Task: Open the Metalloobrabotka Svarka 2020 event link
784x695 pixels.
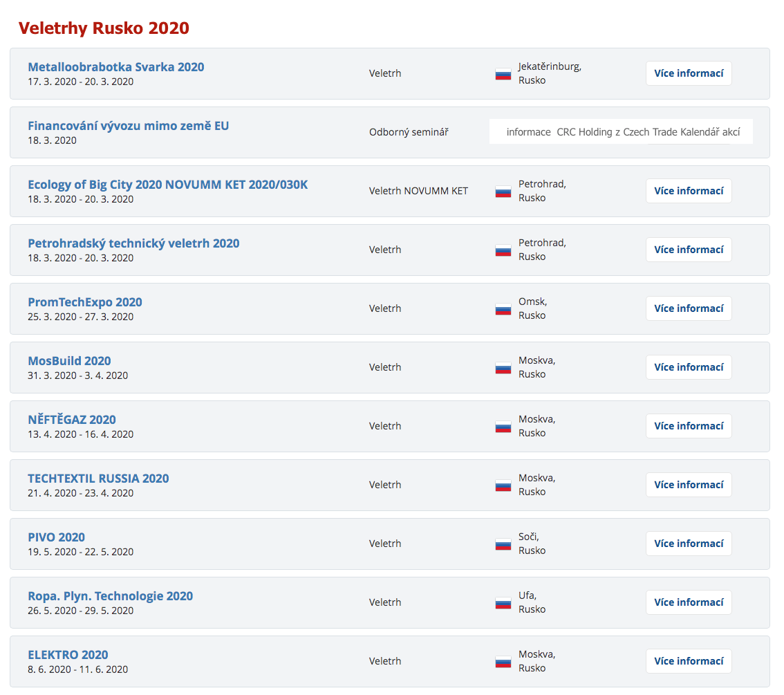Action: click(x=116, y=67)
